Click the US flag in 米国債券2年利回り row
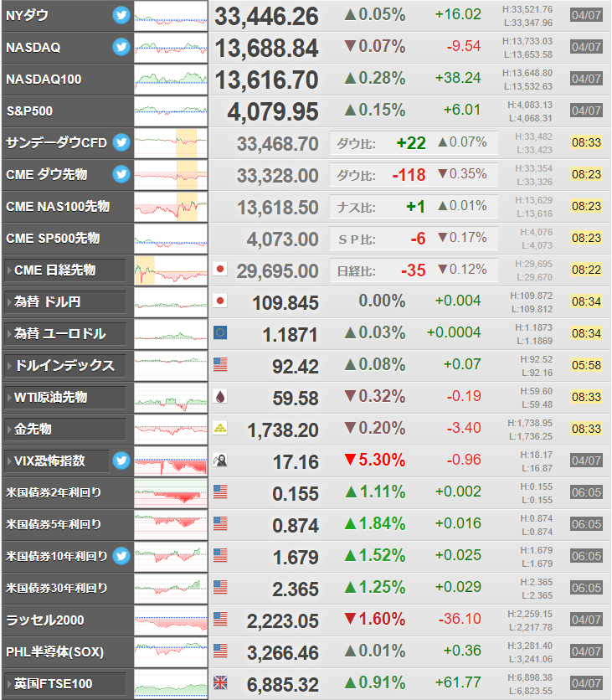The height and width of the screenshot is (700, 612). click(220, 492)
